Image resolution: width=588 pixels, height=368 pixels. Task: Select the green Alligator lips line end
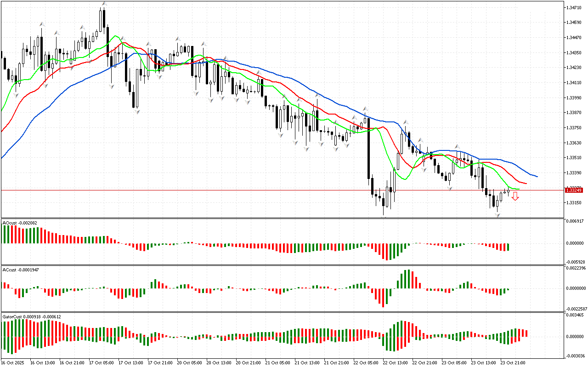[x=519, y=189]
